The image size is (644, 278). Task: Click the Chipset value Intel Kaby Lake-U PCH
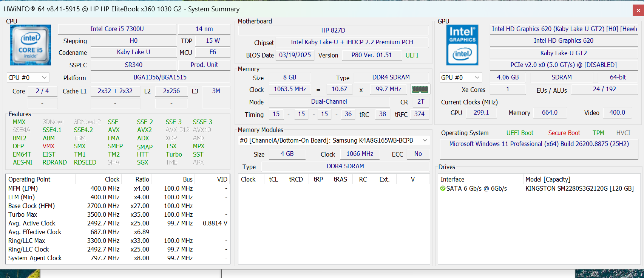coord(352,42)
